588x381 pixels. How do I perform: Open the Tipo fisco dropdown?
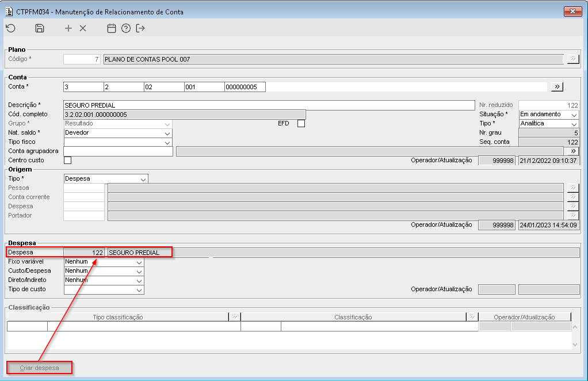pos(118,142)
